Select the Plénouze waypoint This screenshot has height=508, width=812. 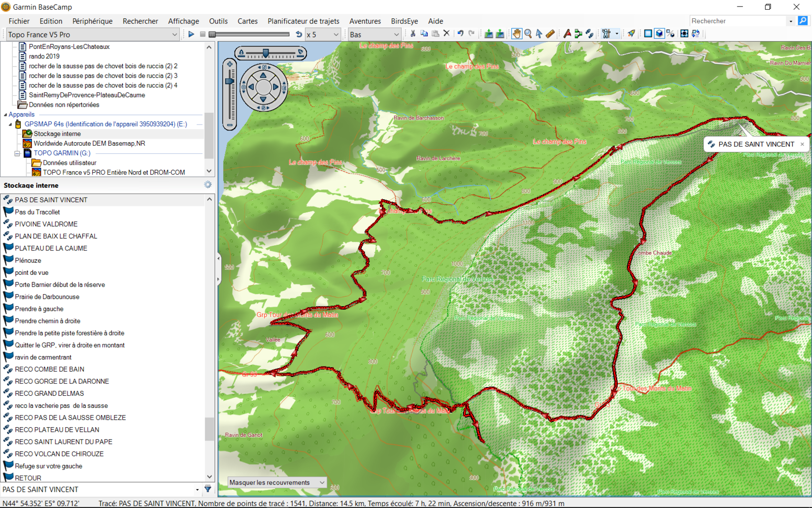[x=28, y=261]
